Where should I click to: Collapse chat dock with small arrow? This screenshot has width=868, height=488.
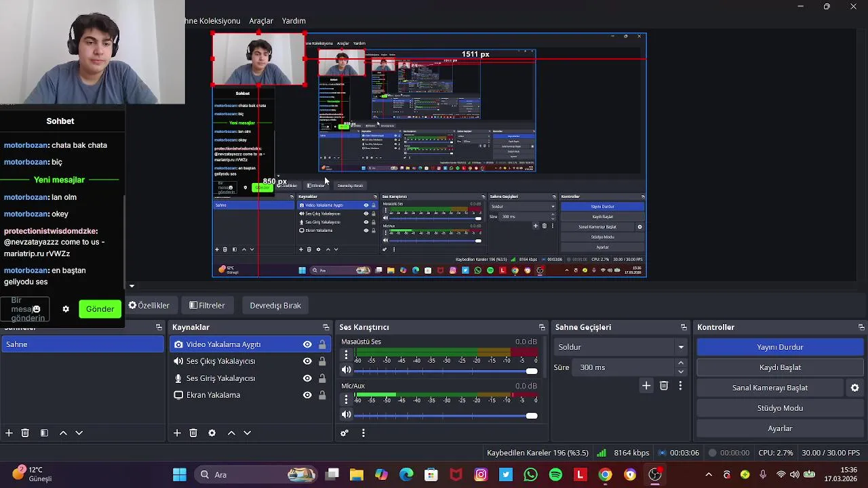132,286
